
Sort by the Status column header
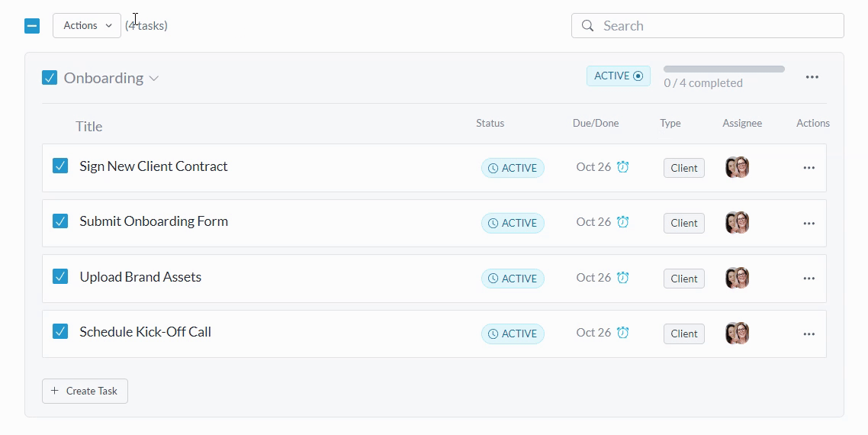tap(490, 123)
